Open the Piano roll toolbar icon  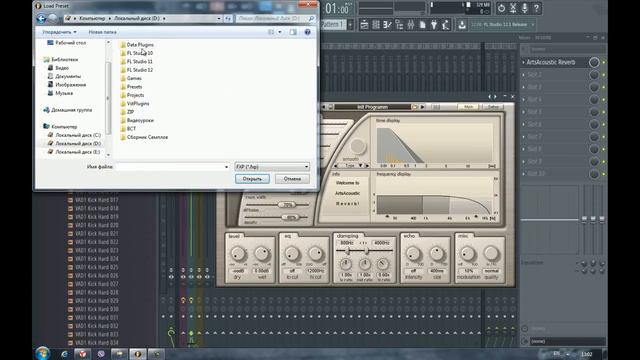[x=387, y=25]
